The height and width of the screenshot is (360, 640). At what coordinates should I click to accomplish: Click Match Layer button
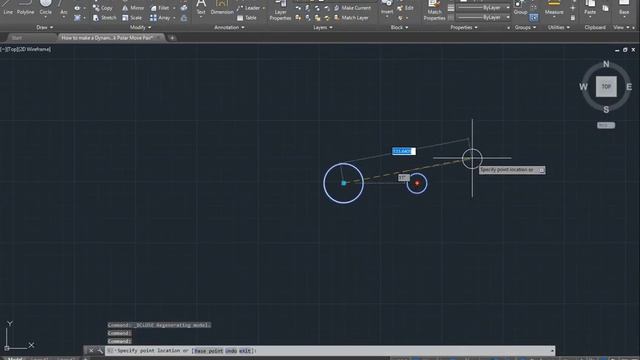tap(351, 18)
